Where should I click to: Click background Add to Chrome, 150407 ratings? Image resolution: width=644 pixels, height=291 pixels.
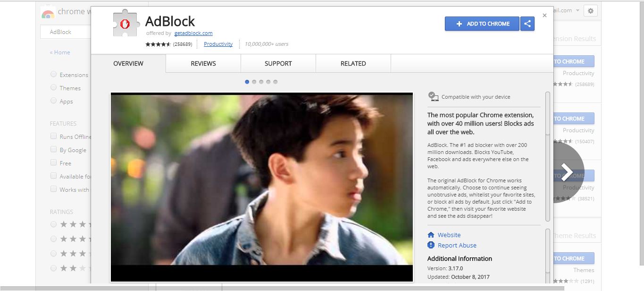click(574, 119)
